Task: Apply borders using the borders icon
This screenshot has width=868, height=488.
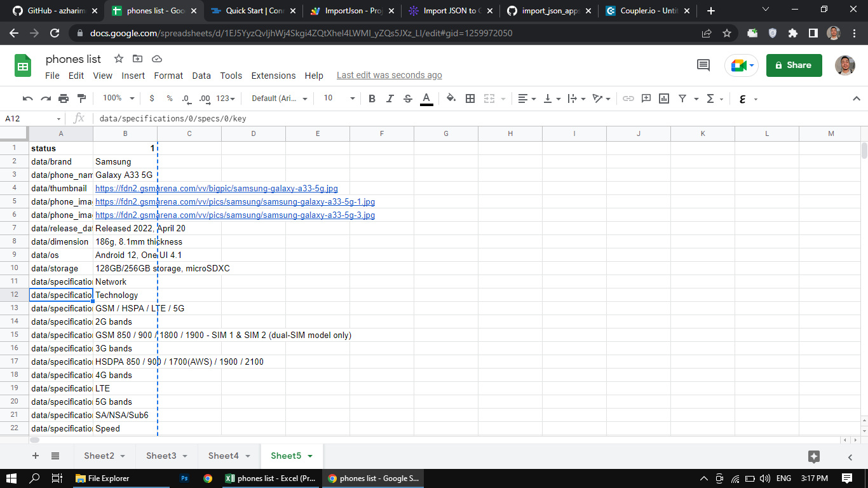Action: tap(470, 98)
